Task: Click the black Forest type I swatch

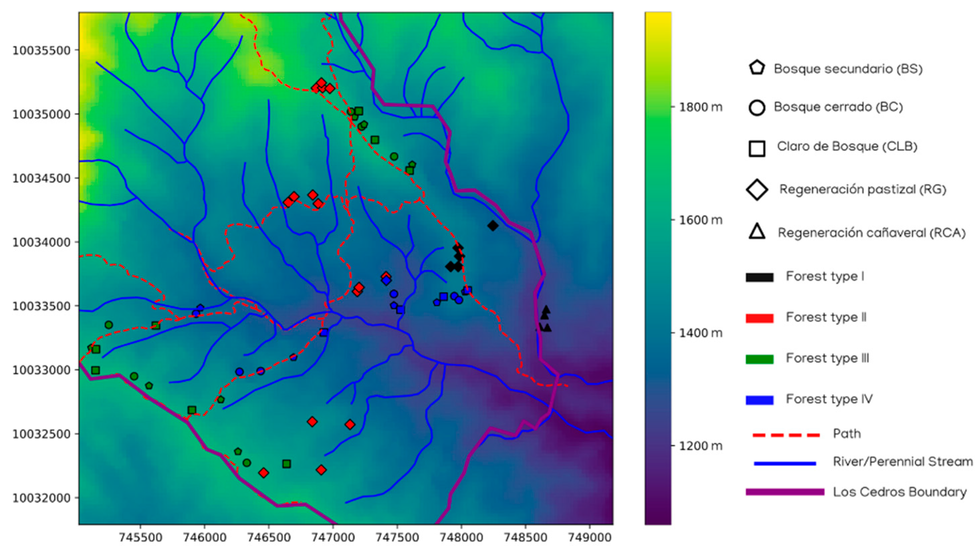Action: click(x=759, y=277)
